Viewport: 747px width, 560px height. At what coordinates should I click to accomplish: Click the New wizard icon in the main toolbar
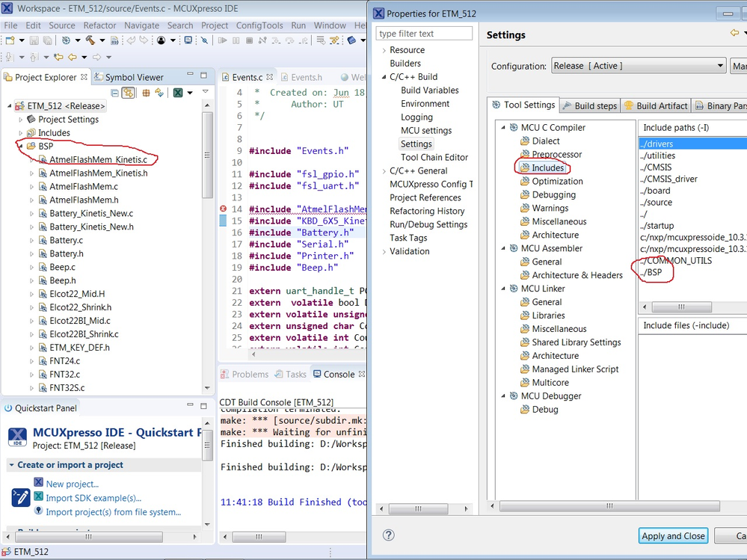tap(10, 40)
